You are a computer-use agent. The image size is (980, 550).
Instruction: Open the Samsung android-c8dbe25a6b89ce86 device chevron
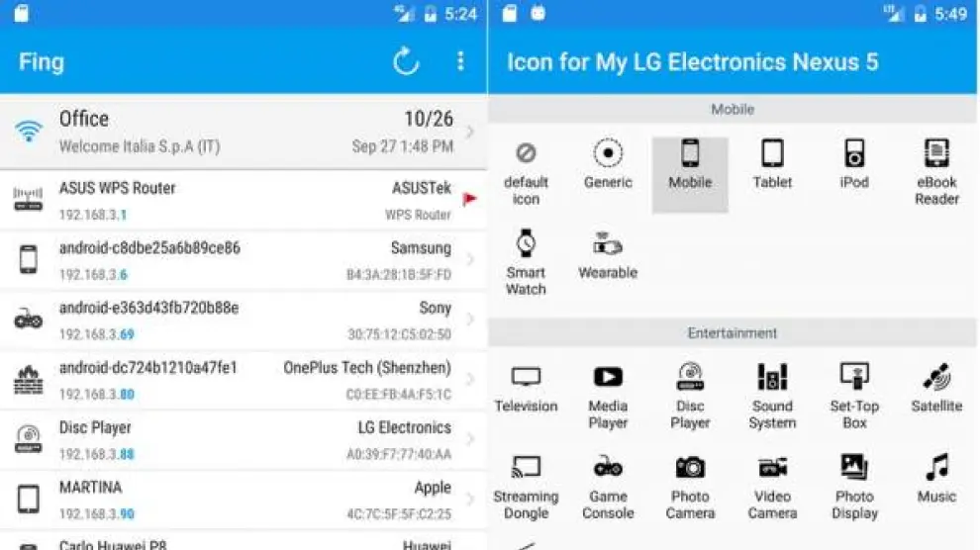tap(470, 260)
